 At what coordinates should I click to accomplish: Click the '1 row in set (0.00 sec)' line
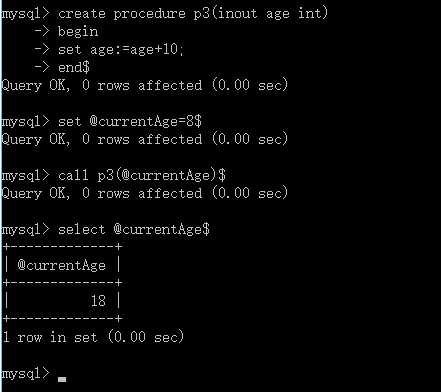click(x=93, y=337)
